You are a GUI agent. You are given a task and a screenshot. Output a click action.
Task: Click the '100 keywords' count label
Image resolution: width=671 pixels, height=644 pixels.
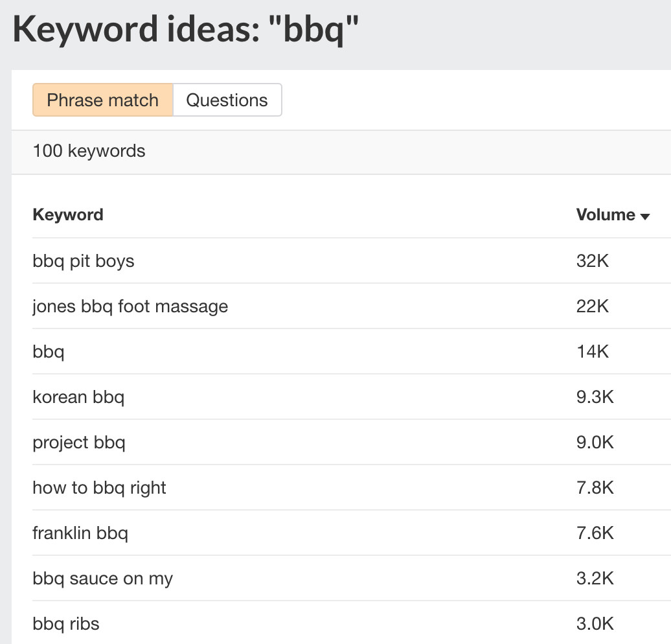[x=88, y=151]
